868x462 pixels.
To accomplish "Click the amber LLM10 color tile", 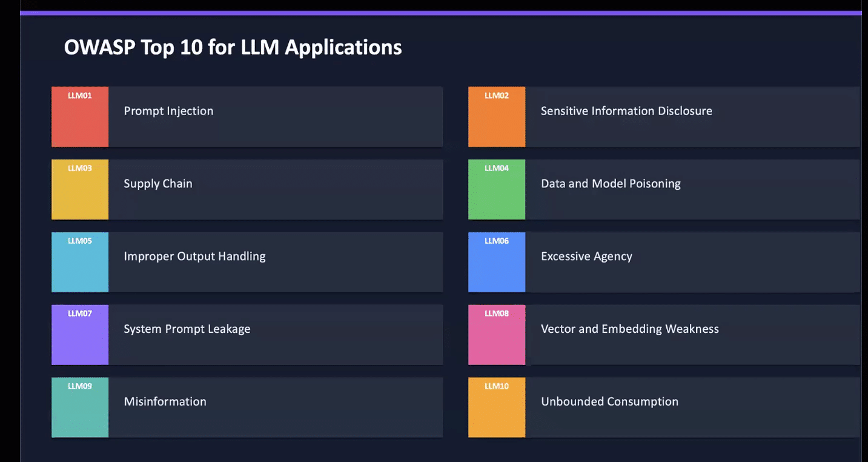I will click(x=497, y=407).
